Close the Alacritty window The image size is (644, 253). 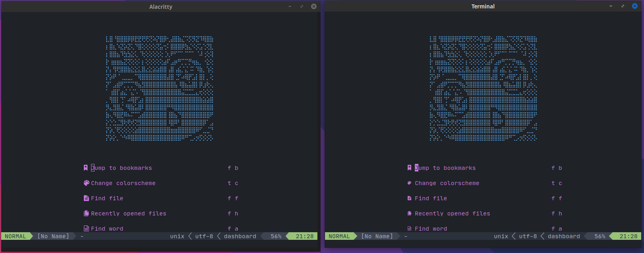(x=314, y=6)
